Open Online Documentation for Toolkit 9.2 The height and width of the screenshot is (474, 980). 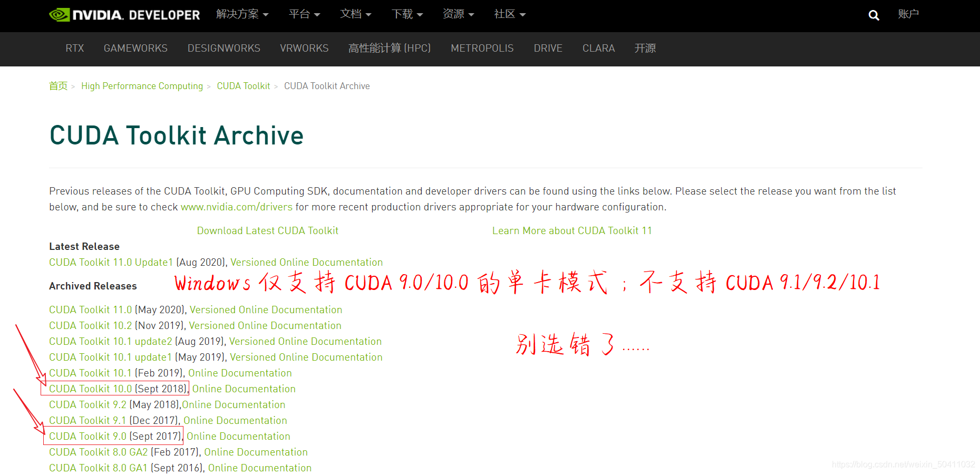[234, 404]
